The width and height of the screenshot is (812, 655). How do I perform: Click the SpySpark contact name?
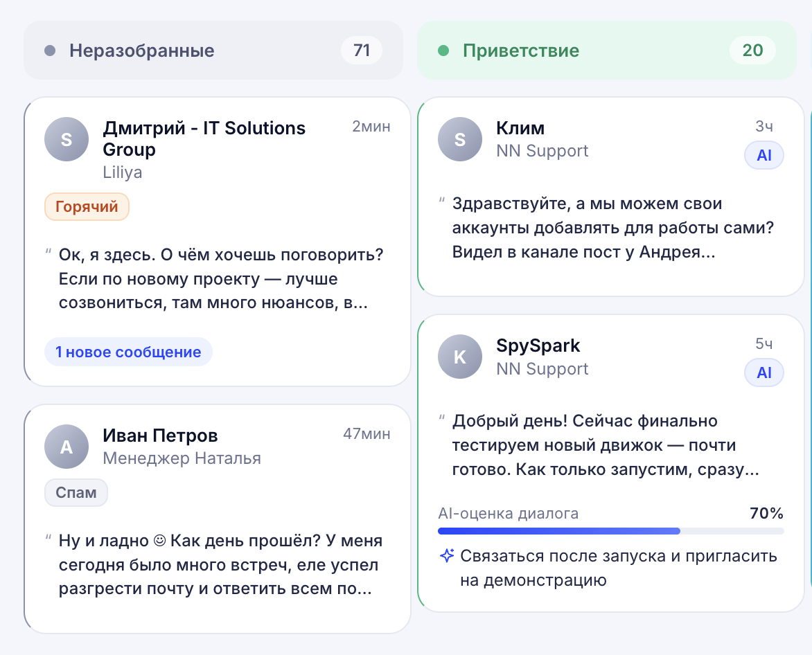point(538,346)
